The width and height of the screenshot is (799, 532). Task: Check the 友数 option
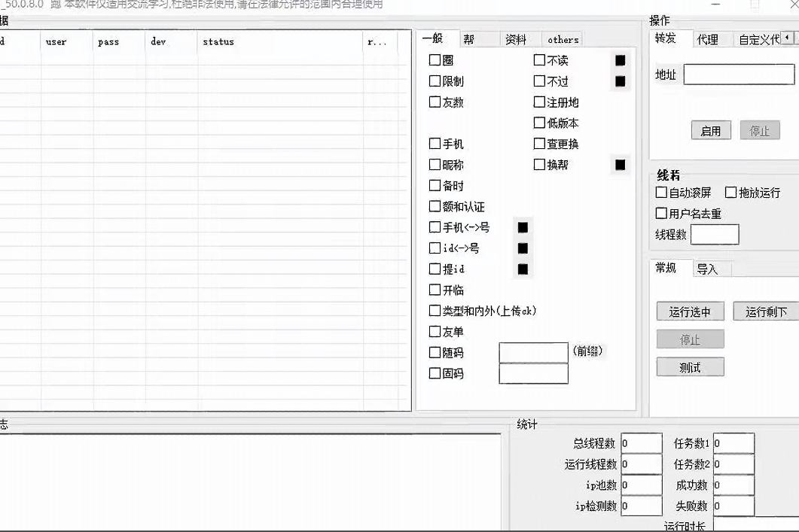point(435,102)
